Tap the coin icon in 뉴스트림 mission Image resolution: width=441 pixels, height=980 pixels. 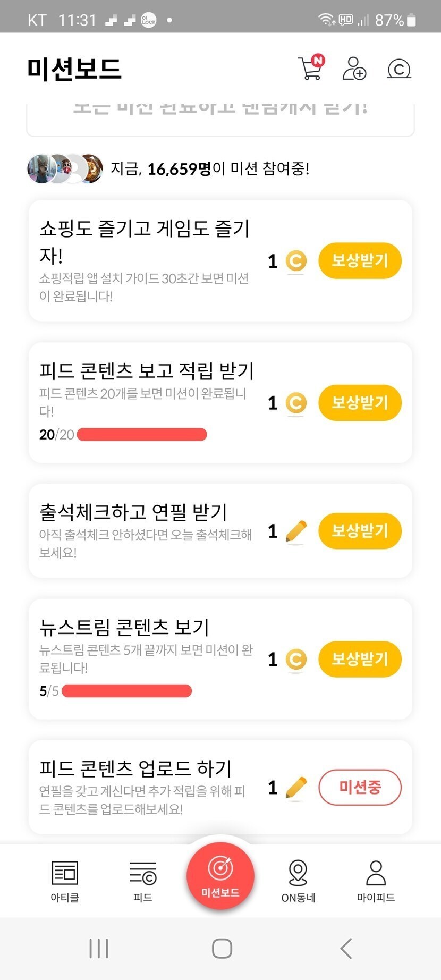tap(296, 660)
